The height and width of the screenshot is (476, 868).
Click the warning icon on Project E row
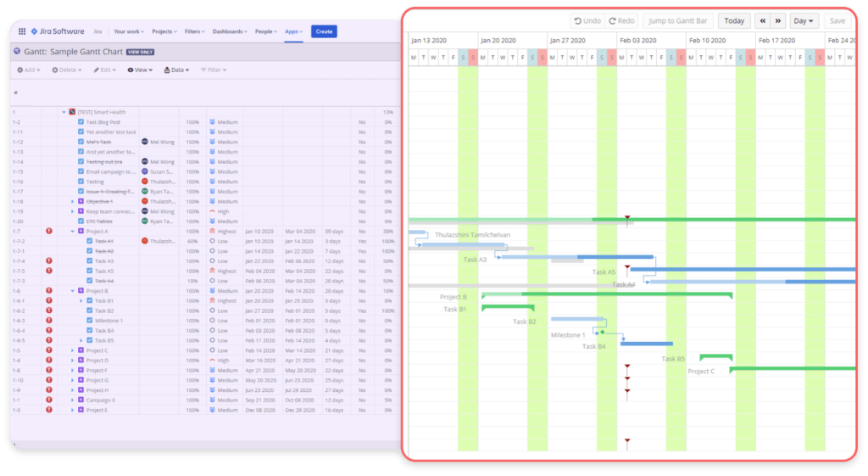point(48,410)
